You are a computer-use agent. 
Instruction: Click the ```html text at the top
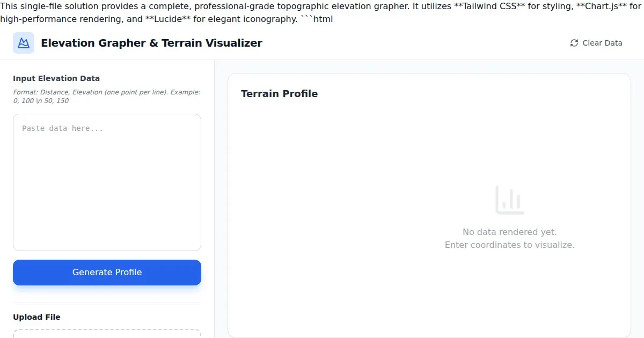317,19
